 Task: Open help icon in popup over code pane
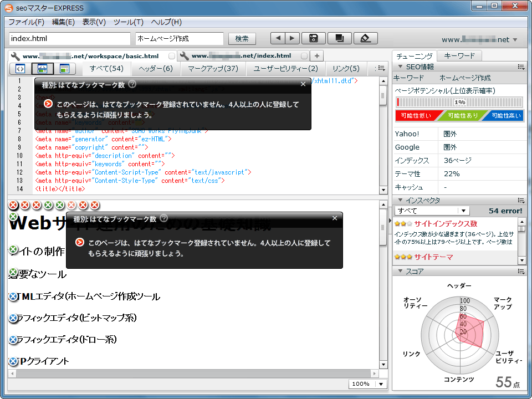coord(132,84)
